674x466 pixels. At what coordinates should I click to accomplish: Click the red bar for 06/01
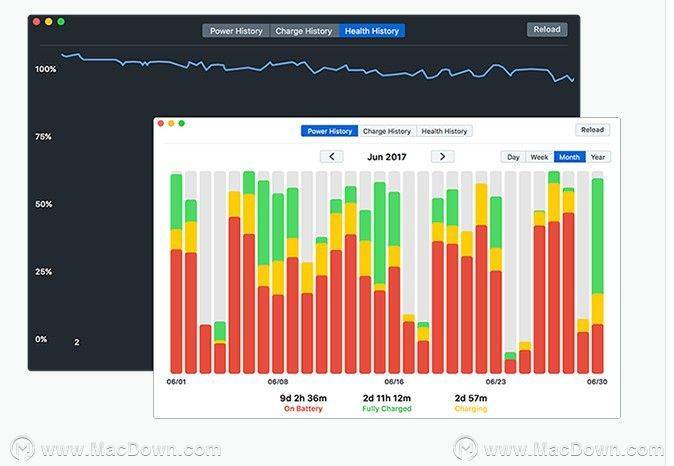(x=176, y=311)
